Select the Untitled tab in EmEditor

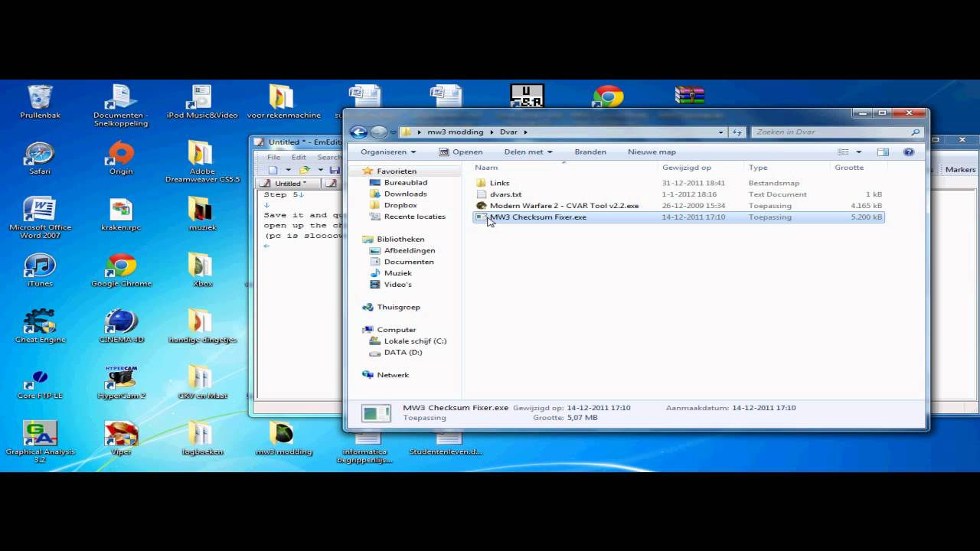pos(289,184)
